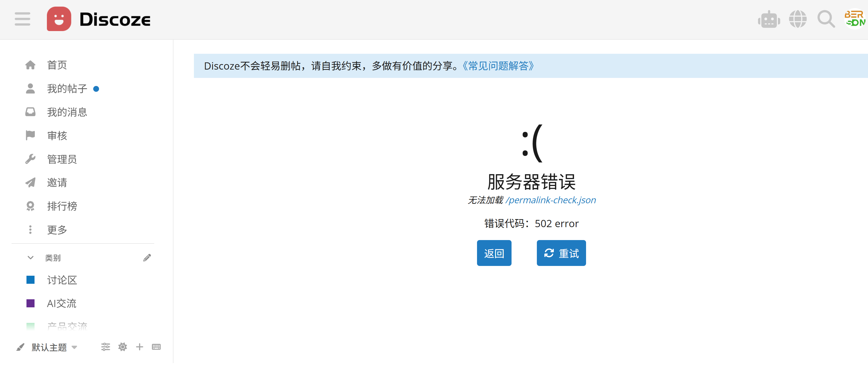Open keyboard shortcuts icon
Viewport: 868px width, 391px height.
(156, 347)
